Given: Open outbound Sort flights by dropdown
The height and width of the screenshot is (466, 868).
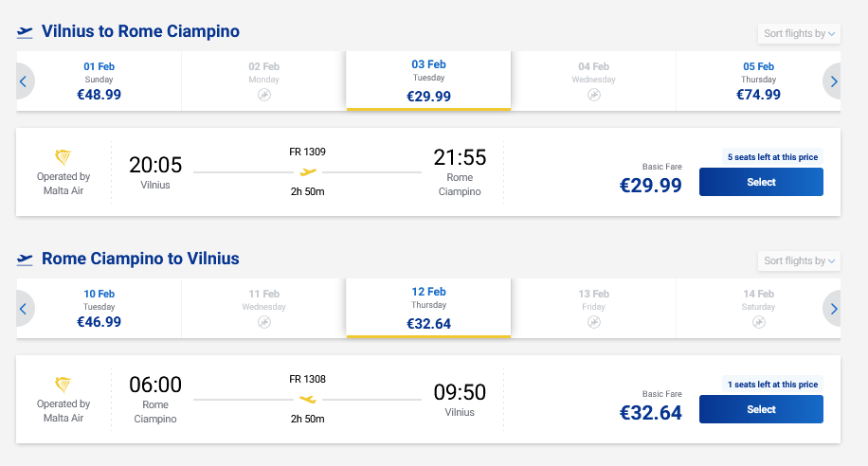Looking at the screenshot, I should tap(800, 33).
